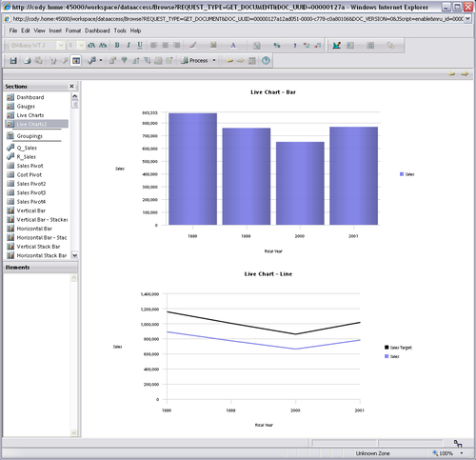The width and height of the screenshot is (476, 460).
Task: Click the fill color bucket icon
Action: click(213, 45)
